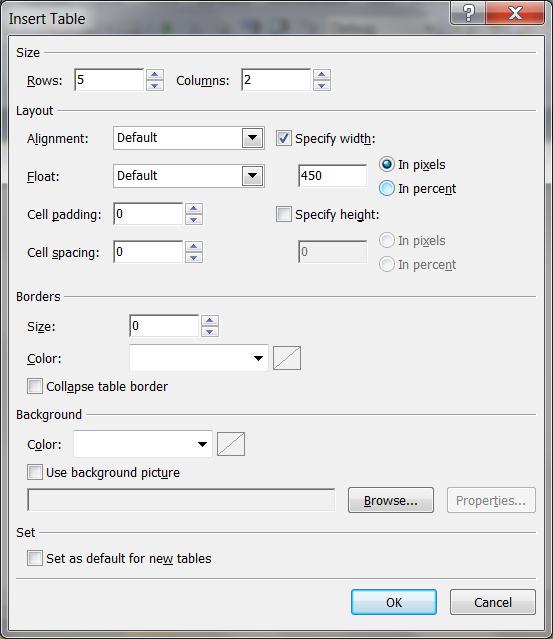Click the help question mark button in title bar
The height and width of the screenshot is (639, 553).
pyautogui.click(x=468, y=13)
